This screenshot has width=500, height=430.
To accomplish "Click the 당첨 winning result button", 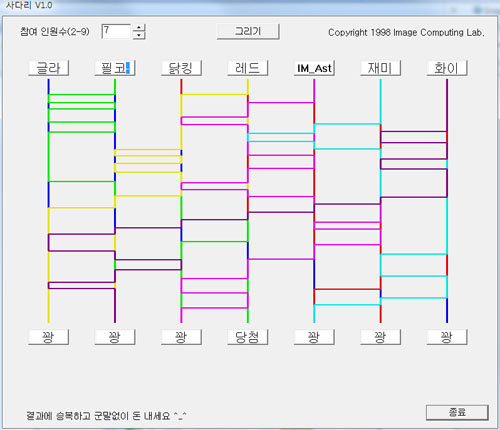I will 248,337.
